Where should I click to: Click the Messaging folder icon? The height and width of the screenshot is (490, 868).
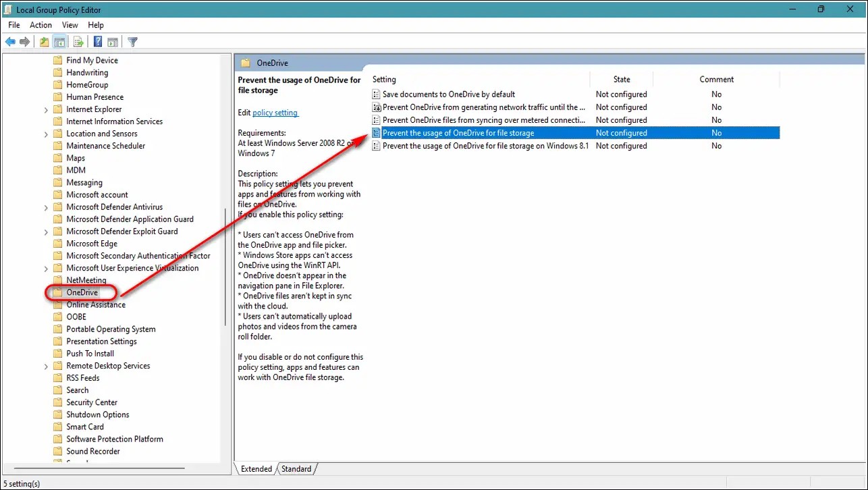58,182
